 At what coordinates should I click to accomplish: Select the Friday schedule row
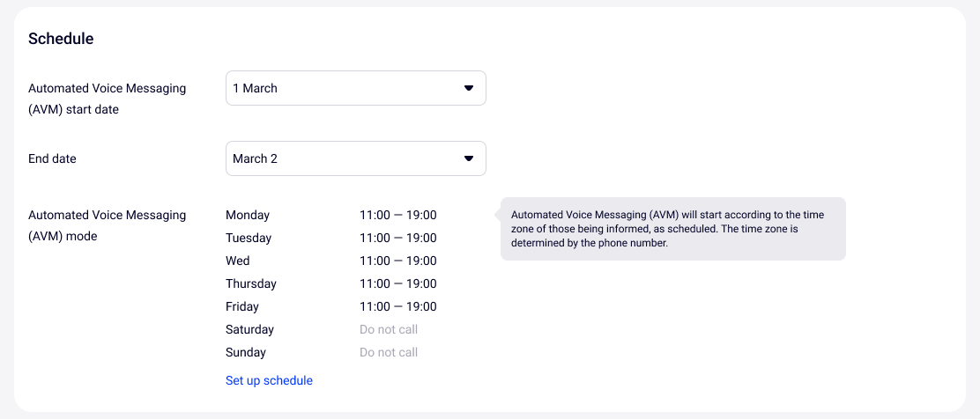pyautogui.click(x=242, y=306)
